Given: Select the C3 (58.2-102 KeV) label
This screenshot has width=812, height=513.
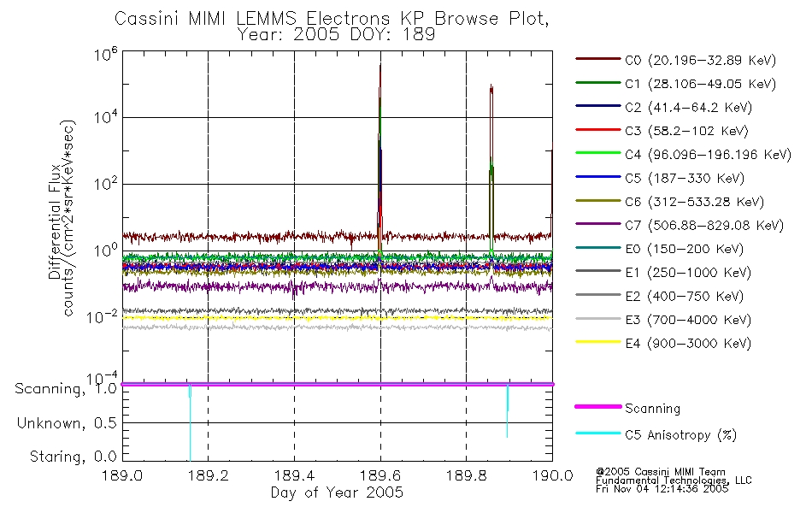Looking at the screenshot, I should [686, 131].
